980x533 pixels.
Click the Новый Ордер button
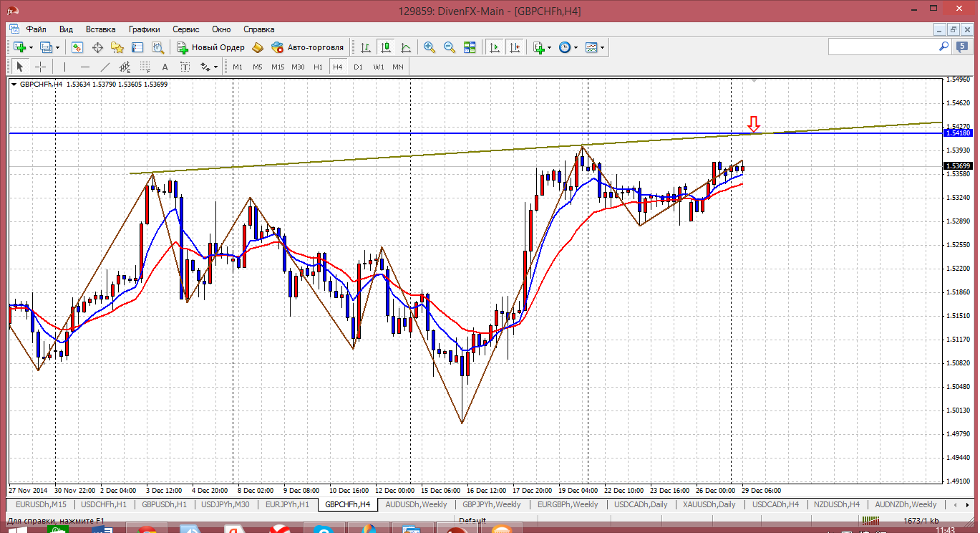tap(211, 47)
